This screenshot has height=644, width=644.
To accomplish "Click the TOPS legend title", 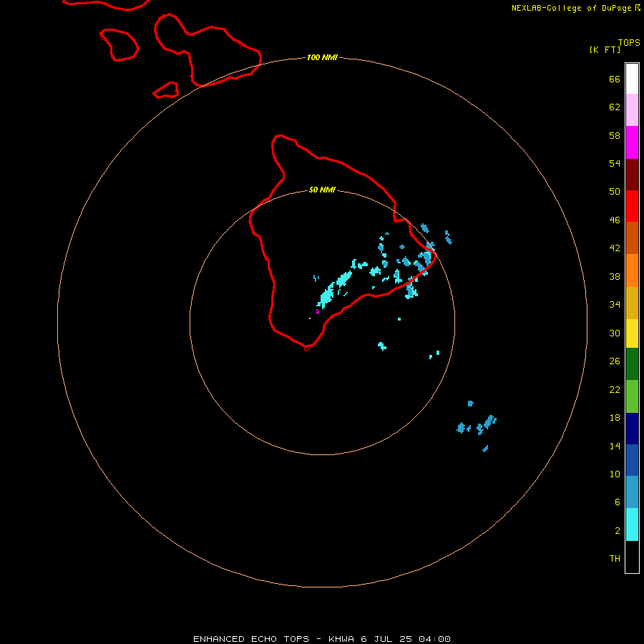I will pyautogui.click(x=629, y=43).
